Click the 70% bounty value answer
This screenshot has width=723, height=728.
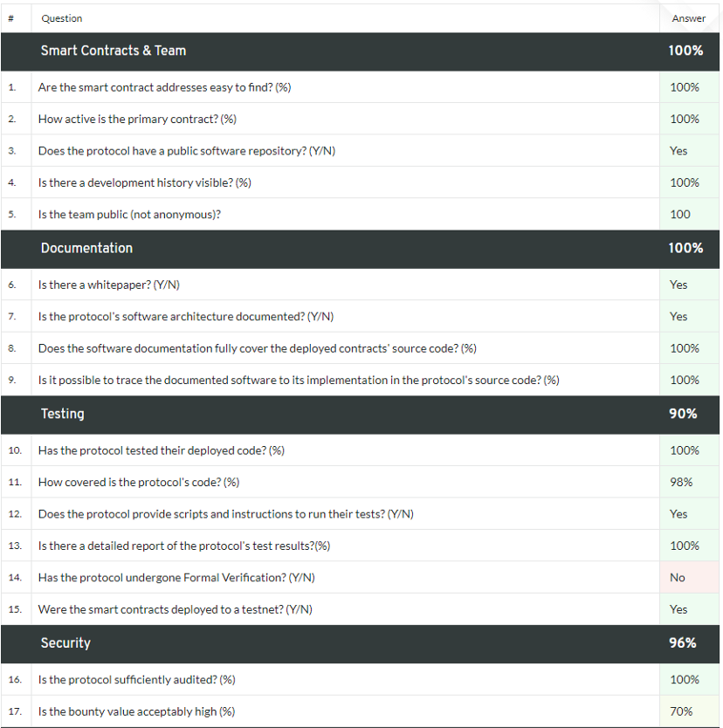point(681,711)
